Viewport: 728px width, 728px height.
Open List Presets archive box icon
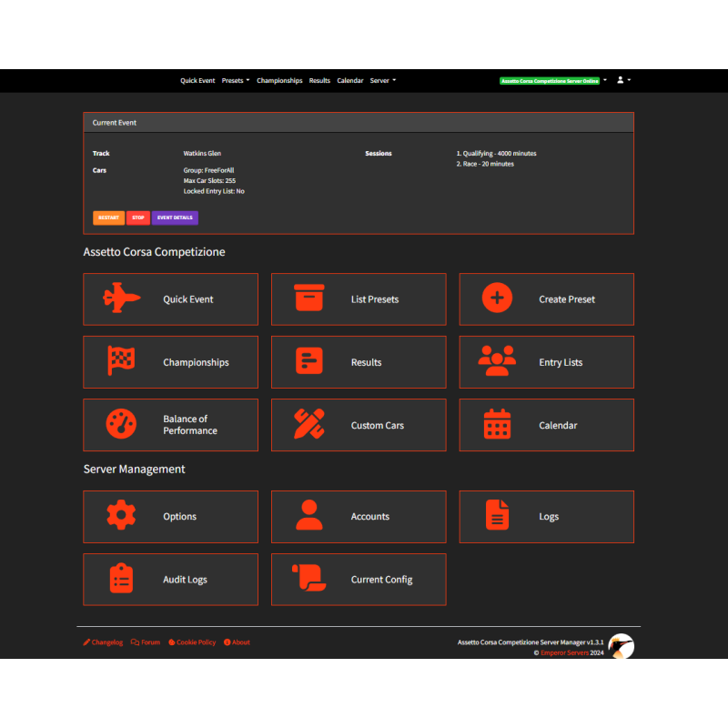click(x=309, y=298)
